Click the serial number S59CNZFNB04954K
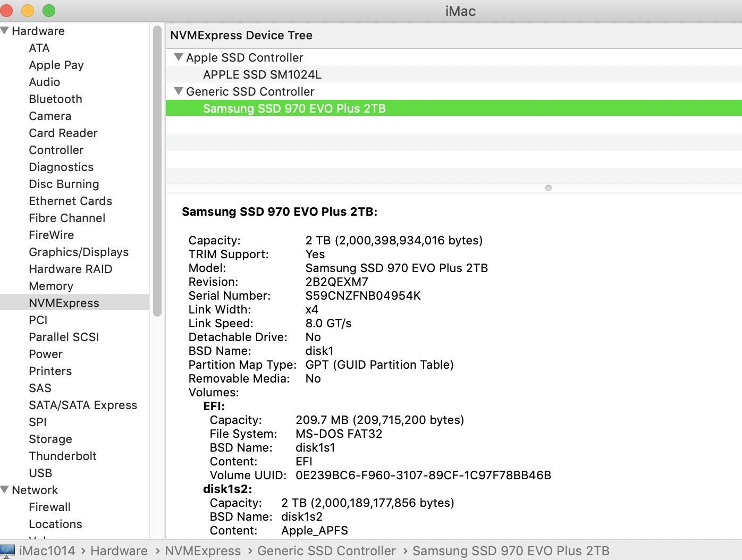The image size is (742, 560). tap(363, 295)
